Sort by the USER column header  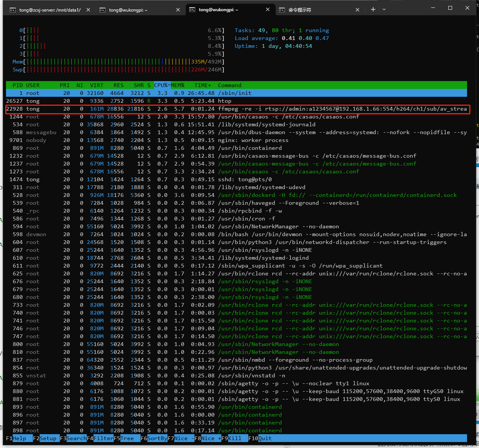(33, 85)
